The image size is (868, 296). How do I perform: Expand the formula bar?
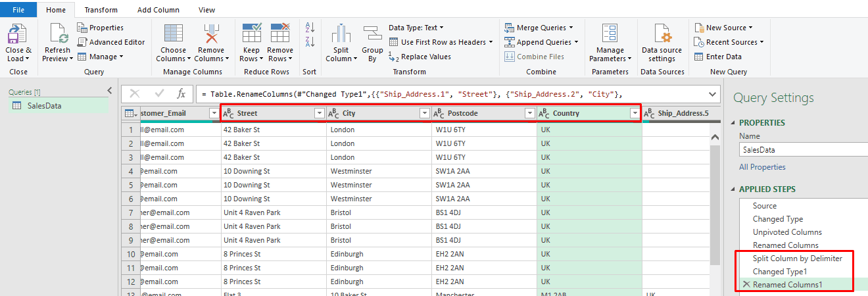(713, 93)
